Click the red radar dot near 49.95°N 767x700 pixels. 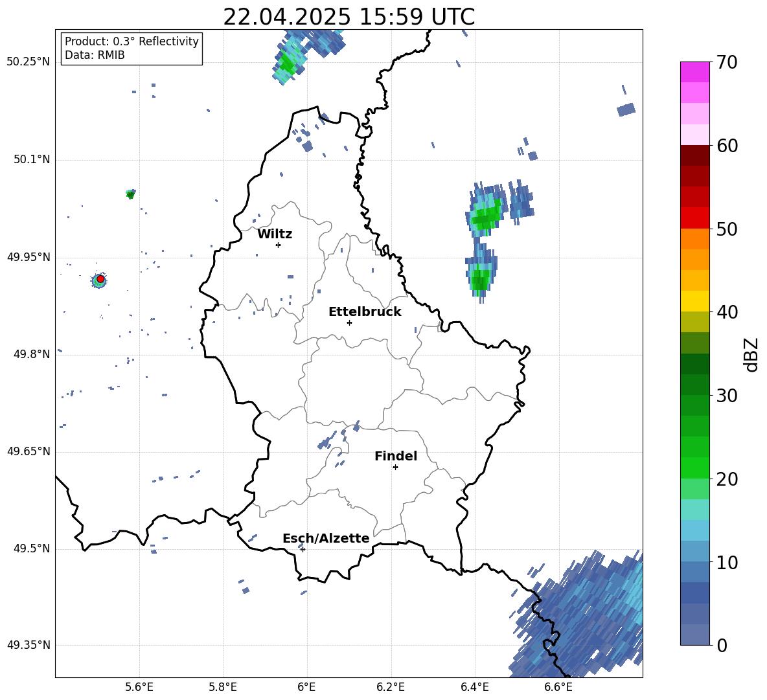[x=100, y=278]
